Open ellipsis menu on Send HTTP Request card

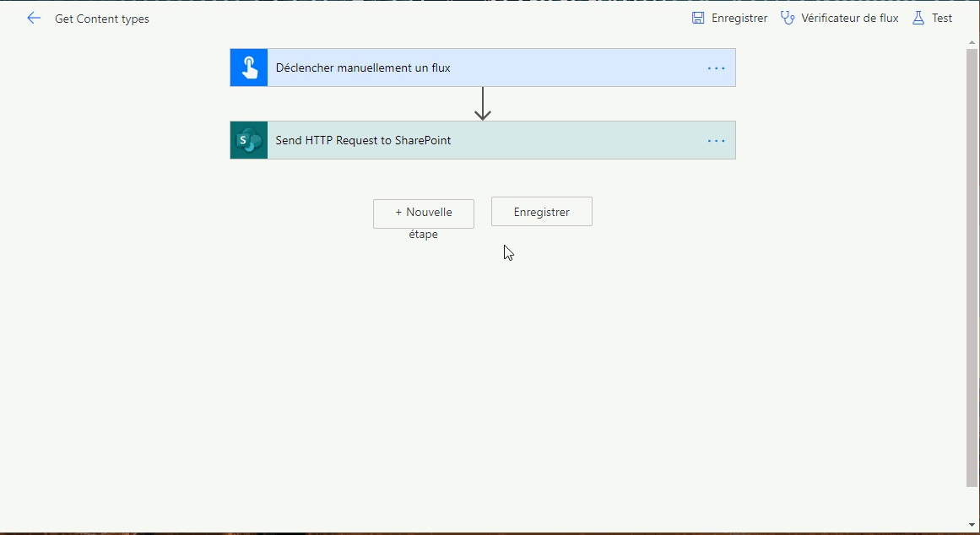[x=717, y=141]
